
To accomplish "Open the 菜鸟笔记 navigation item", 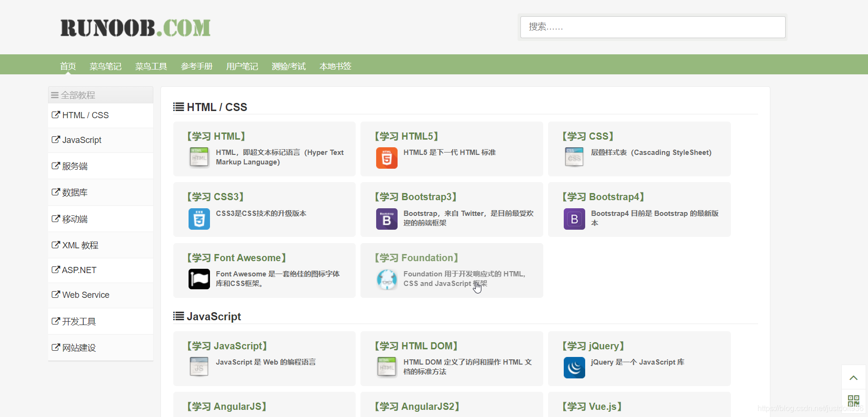I will click(x=106, y=66).
